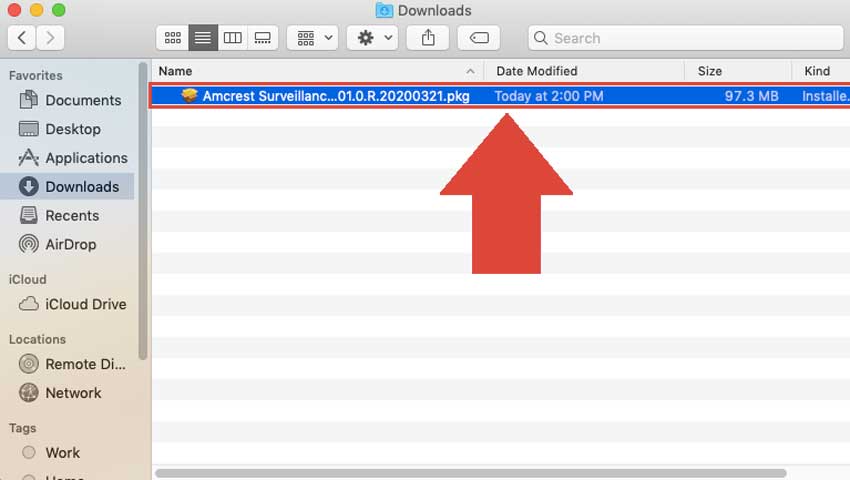Open the gear Action menu
This screenshot has height=480, width=850.
pos(374,38)
